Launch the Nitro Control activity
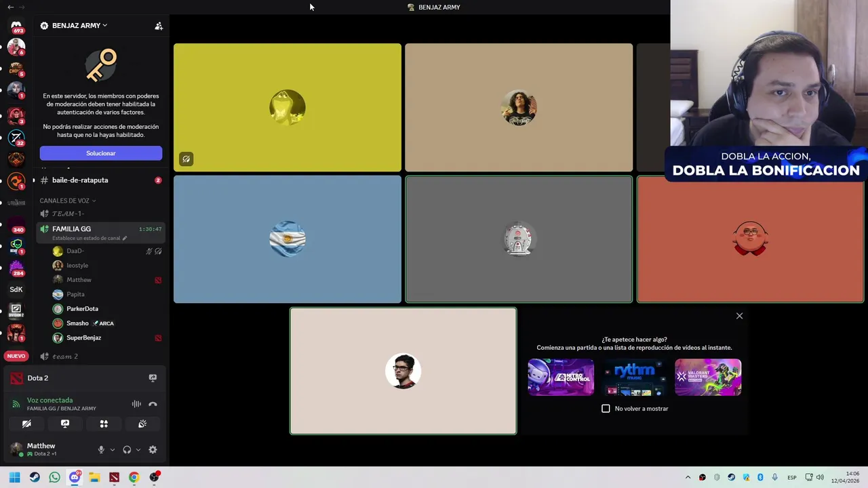Image resolution: width=868 pixels, height=488 pixels. (561, 378)
